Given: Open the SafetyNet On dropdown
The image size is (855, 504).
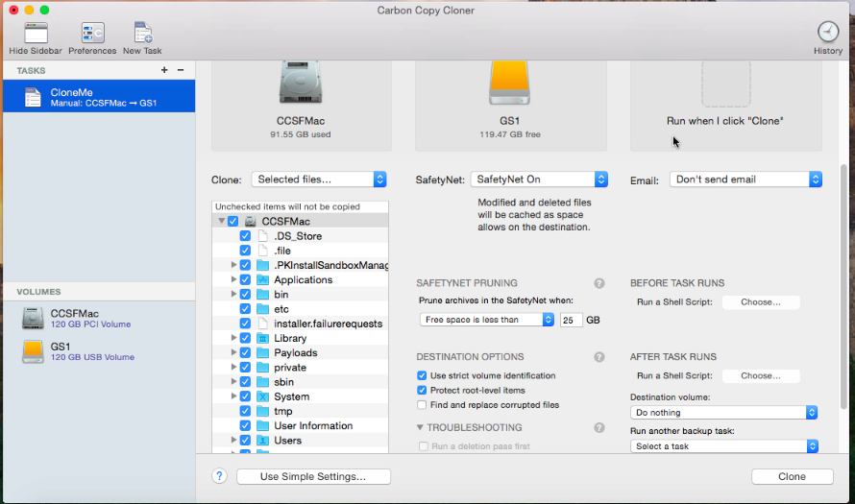Looking at the screenshot, I should coord(539,180).
